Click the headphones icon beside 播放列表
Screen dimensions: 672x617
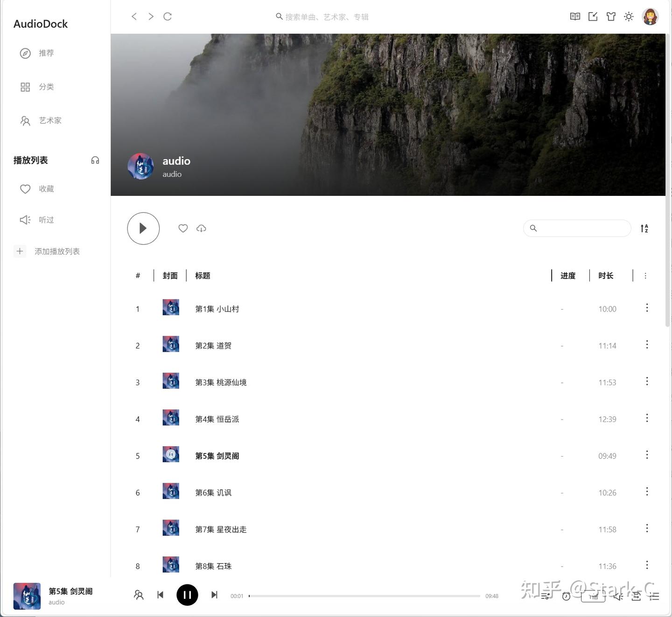95,160
